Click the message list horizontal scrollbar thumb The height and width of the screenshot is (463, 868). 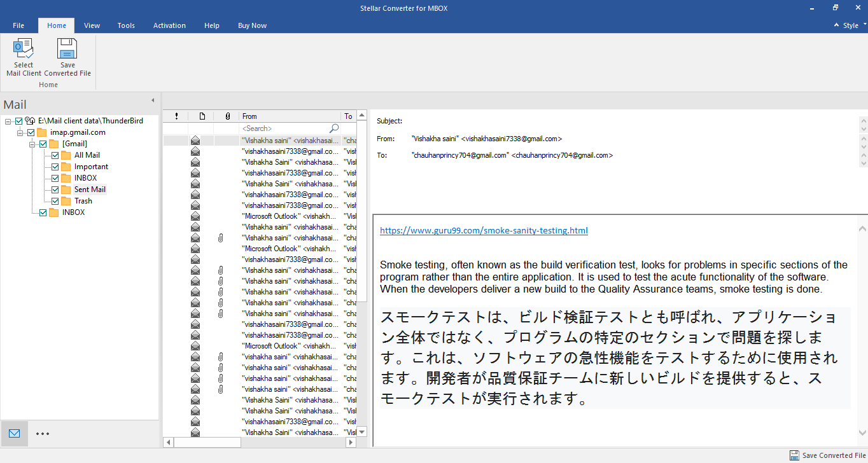pos(207,442)
